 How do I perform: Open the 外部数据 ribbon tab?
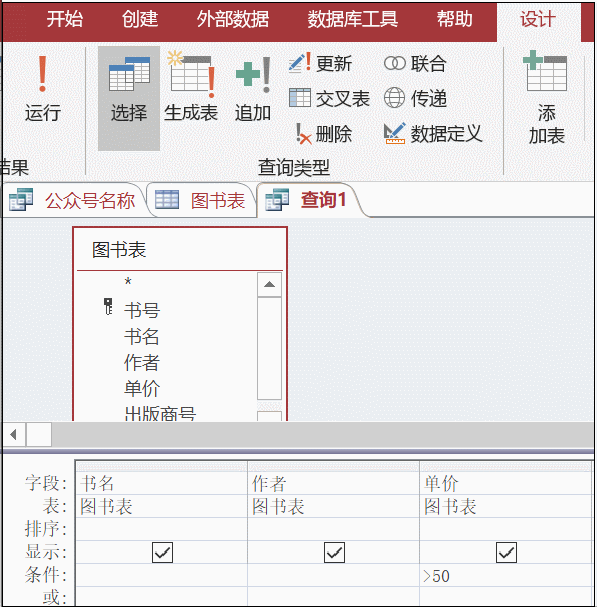coord(233,19)
